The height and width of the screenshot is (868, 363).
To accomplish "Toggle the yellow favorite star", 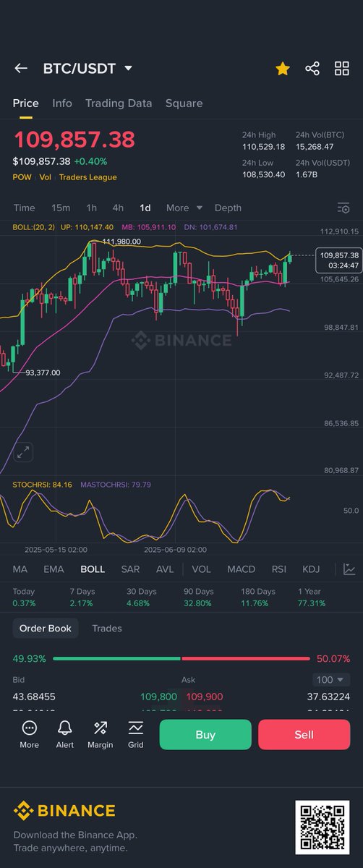I will [283, 69].
